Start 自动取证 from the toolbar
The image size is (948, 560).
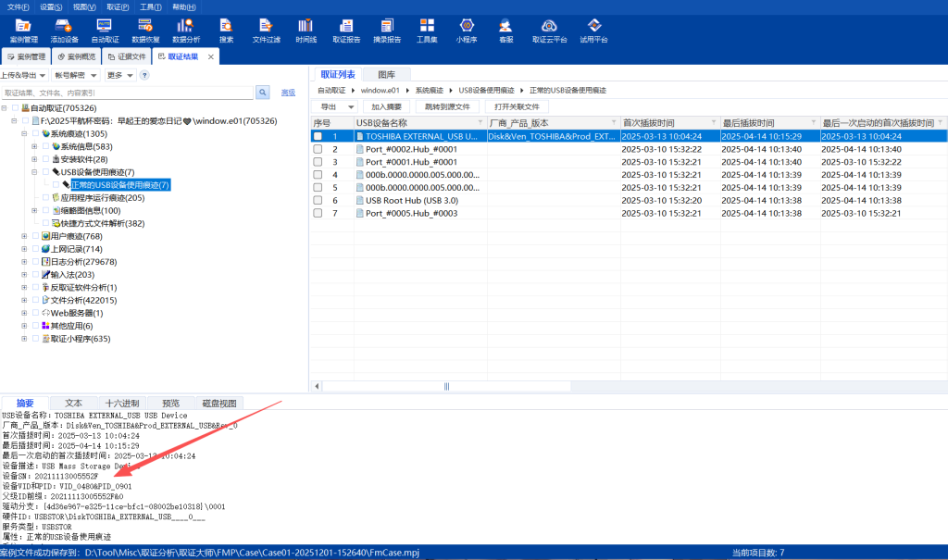click(105, 30)
